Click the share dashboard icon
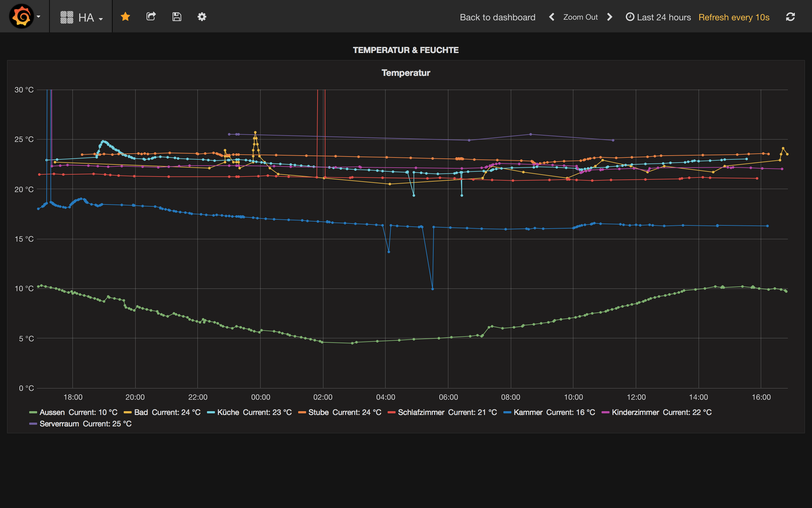812x508 pixels. [x=151, y=17]
